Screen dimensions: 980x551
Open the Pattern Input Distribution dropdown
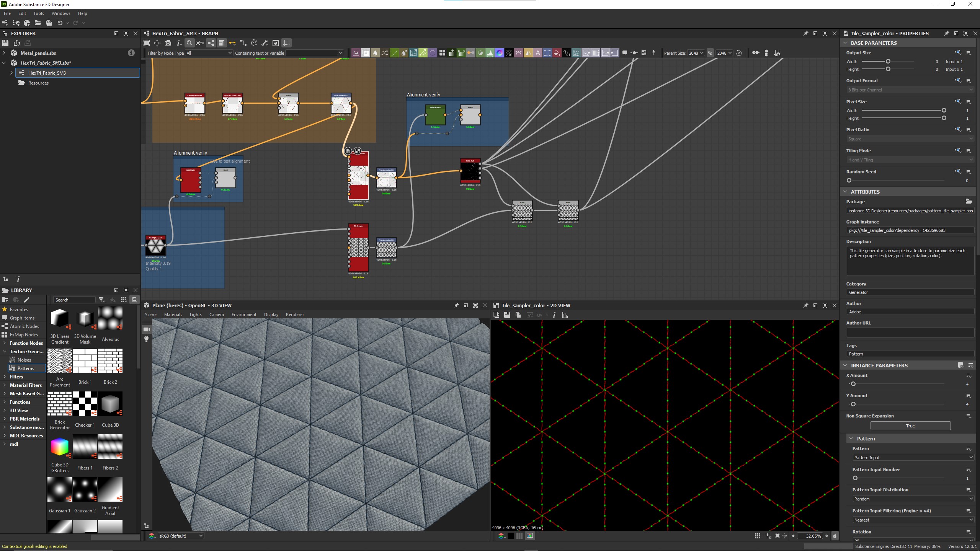pyautogui.click(x=912, y=499)
